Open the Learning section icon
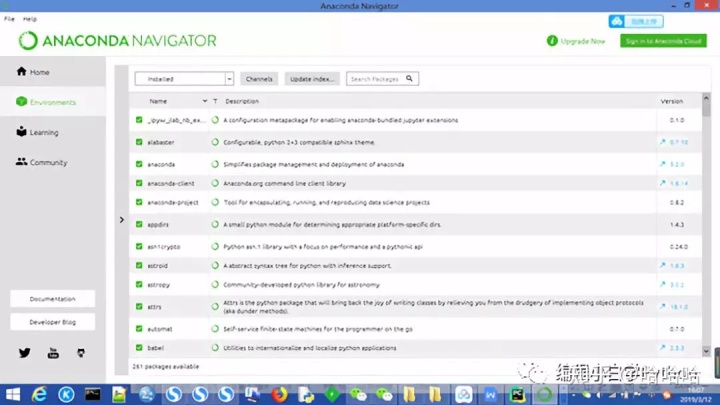This screenshot has width=720, height=405. coord(21,131)
